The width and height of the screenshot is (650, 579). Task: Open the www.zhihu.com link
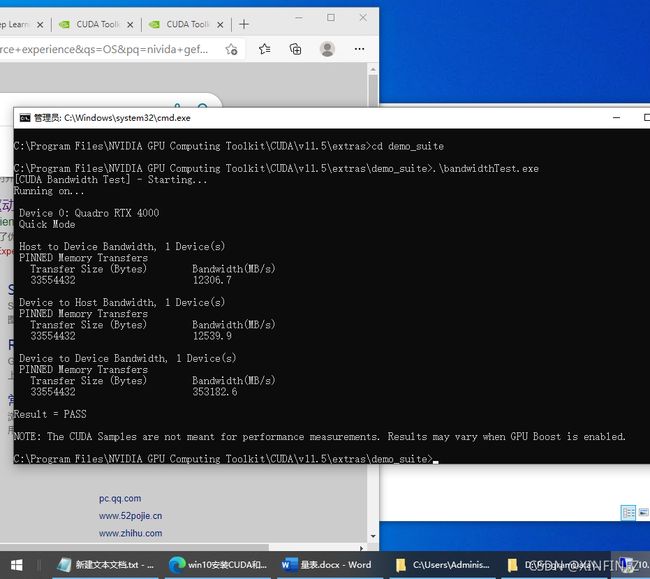129,533
